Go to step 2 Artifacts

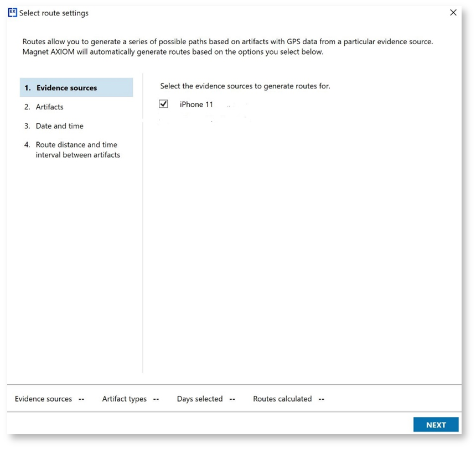[x=49, y=107]
